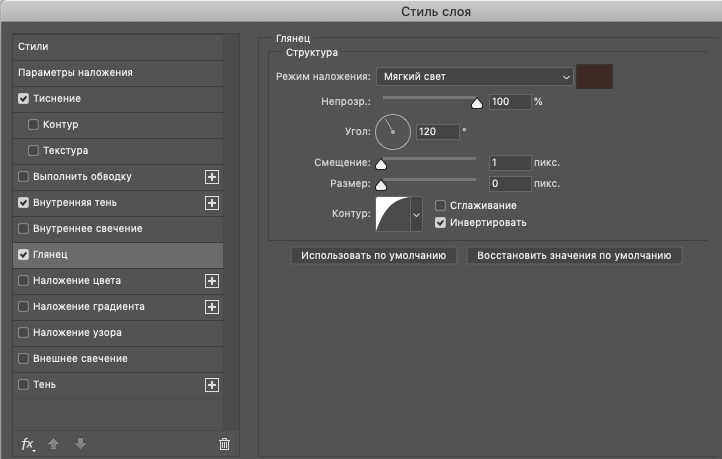The image size is (722, 459).
Task: Click the plus icon next to Тень
Action: (x=212, y=385)
